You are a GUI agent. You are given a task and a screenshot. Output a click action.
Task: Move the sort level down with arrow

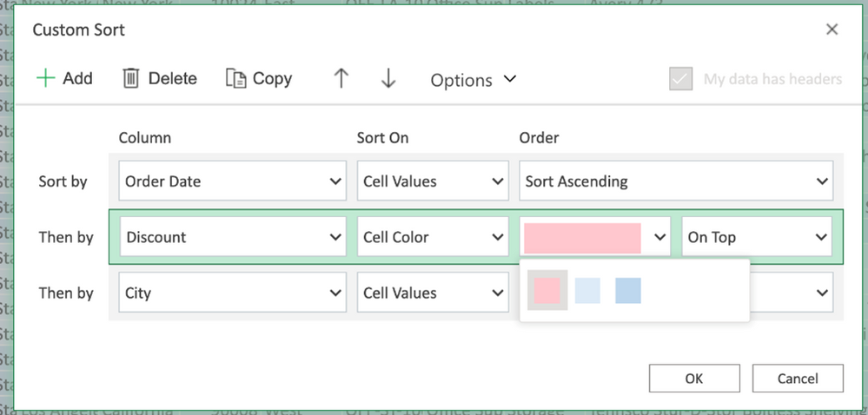point(388,78)
